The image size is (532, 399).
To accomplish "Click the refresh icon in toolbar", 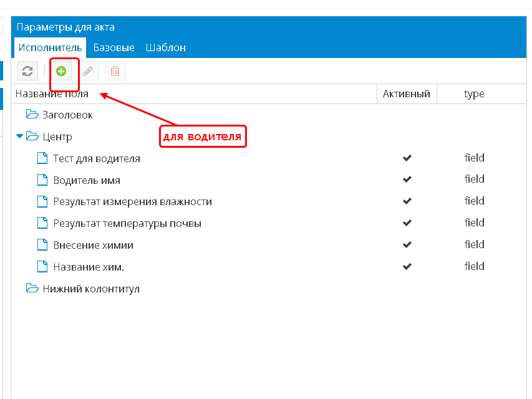I will [x=27, y=71].
